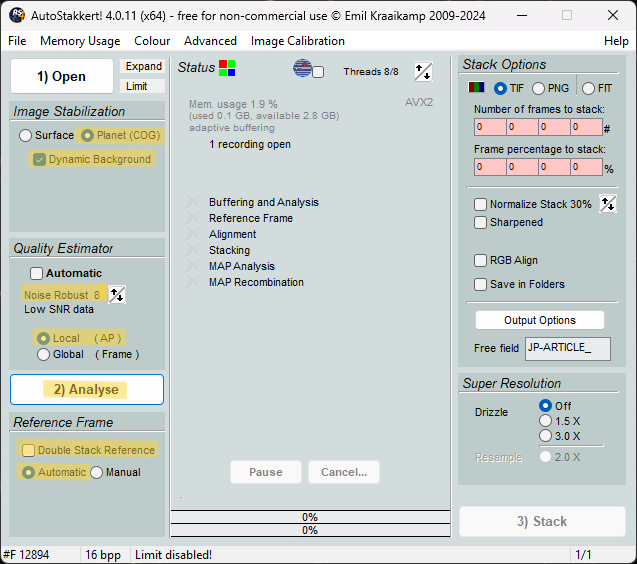The height and width of the screenshot is (564, 637).
Task: Click the Limit button
Action: (x=143, y=86)
